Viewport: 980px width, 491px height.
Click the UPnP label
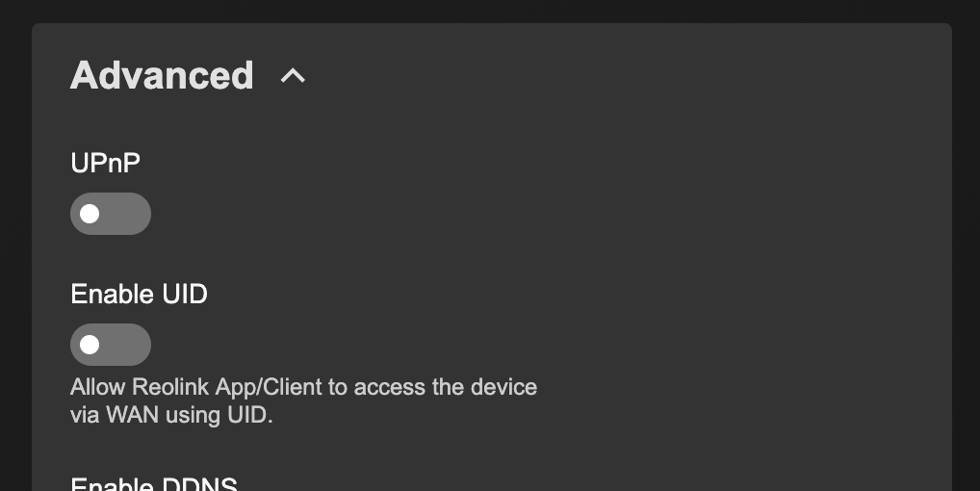[x=105, y=163]
